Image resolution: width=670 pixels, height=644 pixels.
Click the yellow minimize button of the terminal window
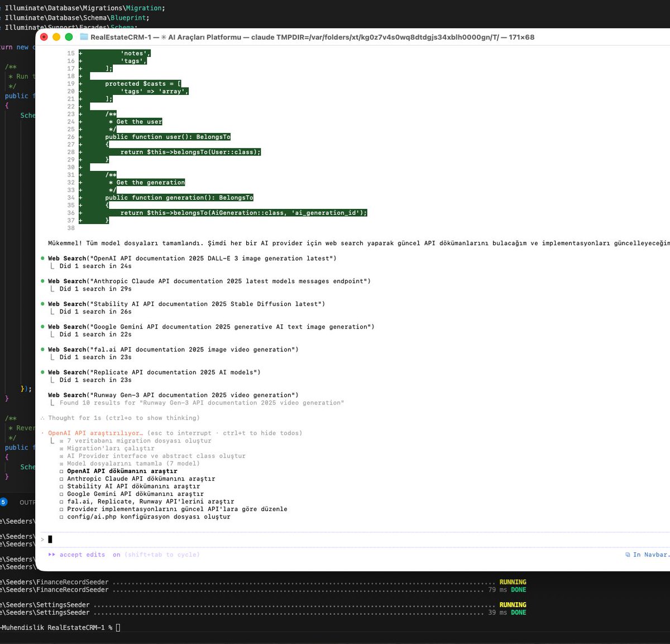[x=56, y=37]
